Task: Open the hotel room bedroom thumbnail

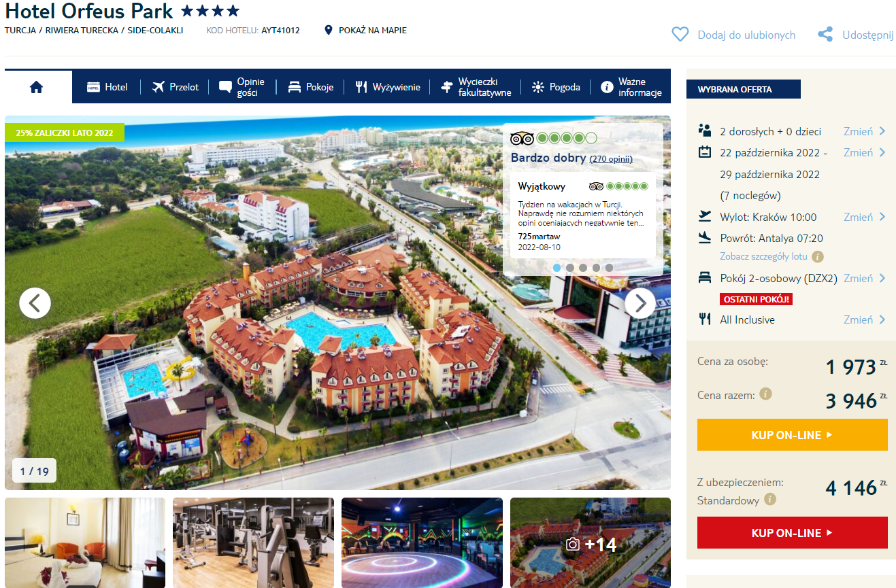Action: (x=85, y=542)
